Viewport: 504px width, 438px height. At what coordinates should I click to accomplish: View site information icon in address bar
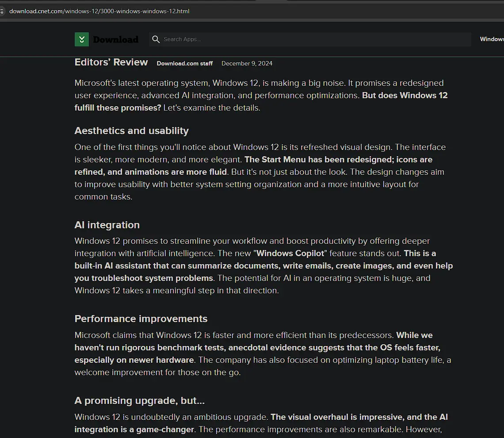pyautogui.click(x=2, y=11)
